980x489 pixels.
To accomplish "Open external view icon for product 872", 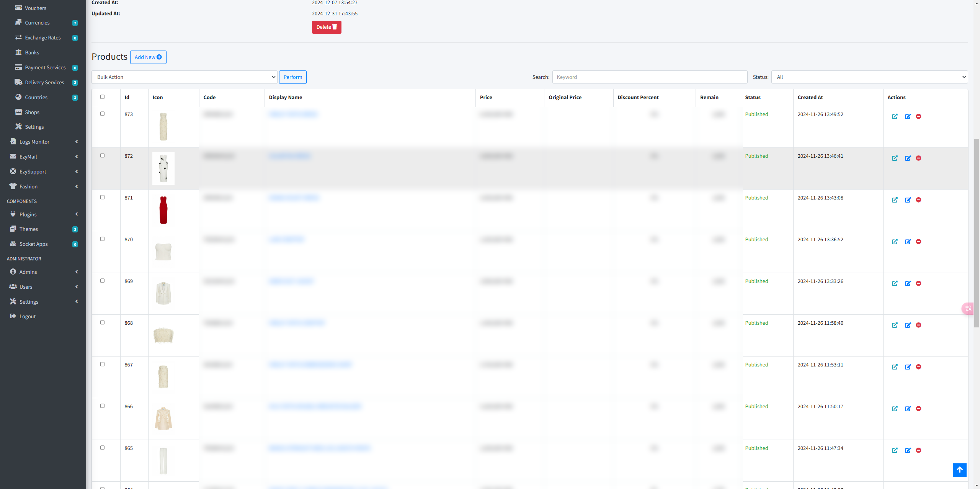I will tap(895, 158).
